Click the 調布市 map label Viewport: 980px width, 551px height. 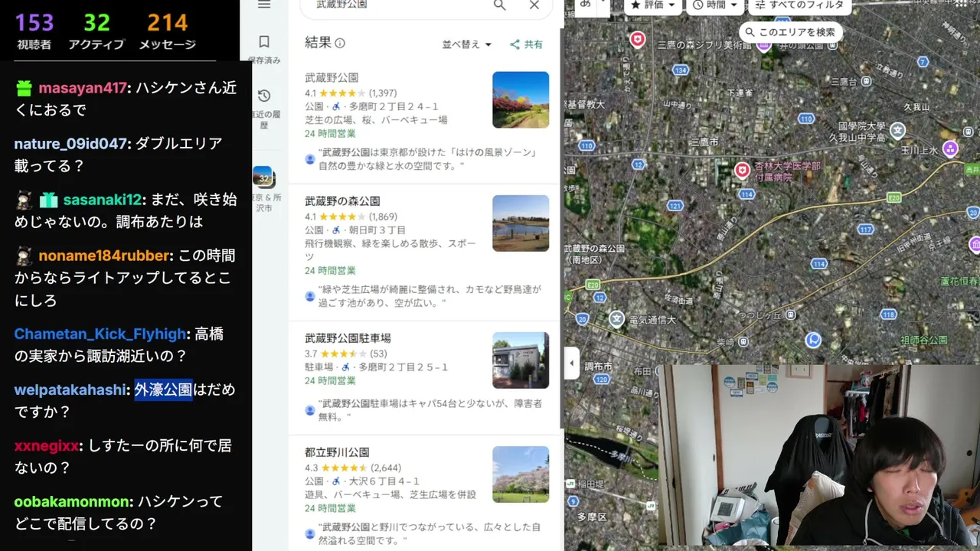pos(599,367)
